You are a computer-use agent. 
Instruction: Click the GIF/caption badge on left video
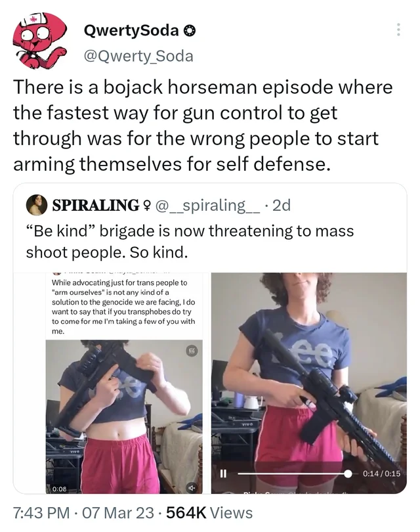(192, 350)
